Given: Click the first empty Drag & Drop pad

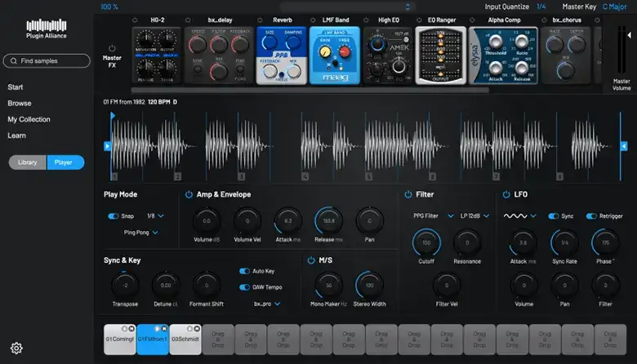Looking at the screenshot, I should tap(218, 340).
